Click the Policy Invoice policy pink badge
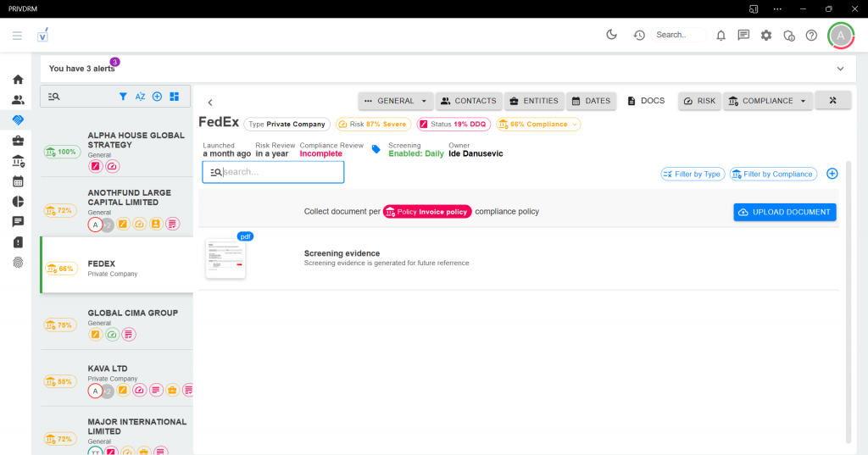Image resolution: width=868 pixels, height=455 pixels. (x=426, y=212)
